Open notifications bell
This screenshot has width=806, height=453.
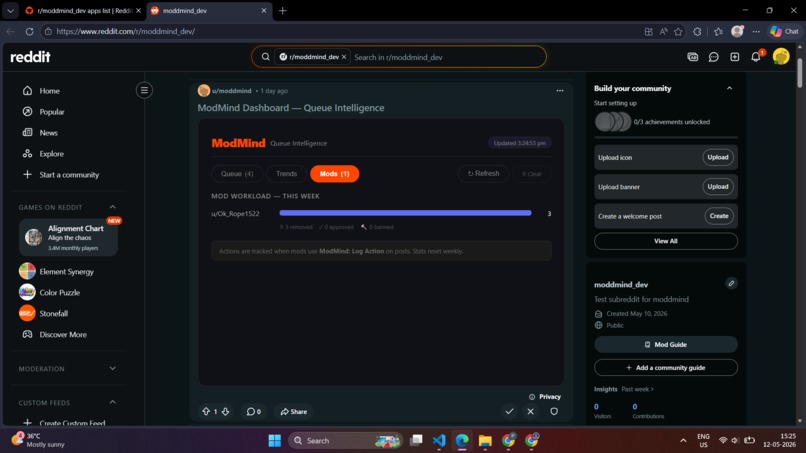click(x=756, y=57)
